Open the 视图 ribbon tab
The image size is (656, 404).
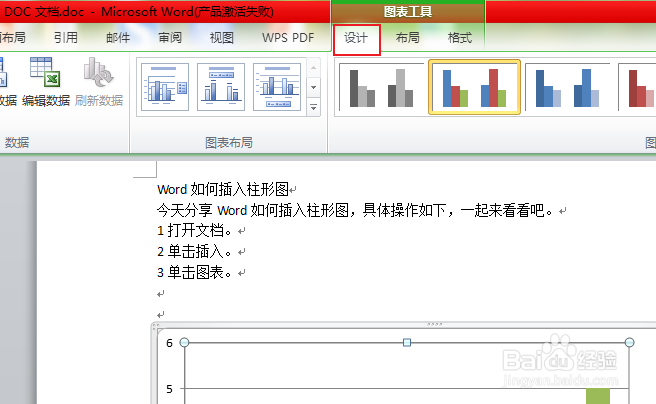(x=222, y=38)
